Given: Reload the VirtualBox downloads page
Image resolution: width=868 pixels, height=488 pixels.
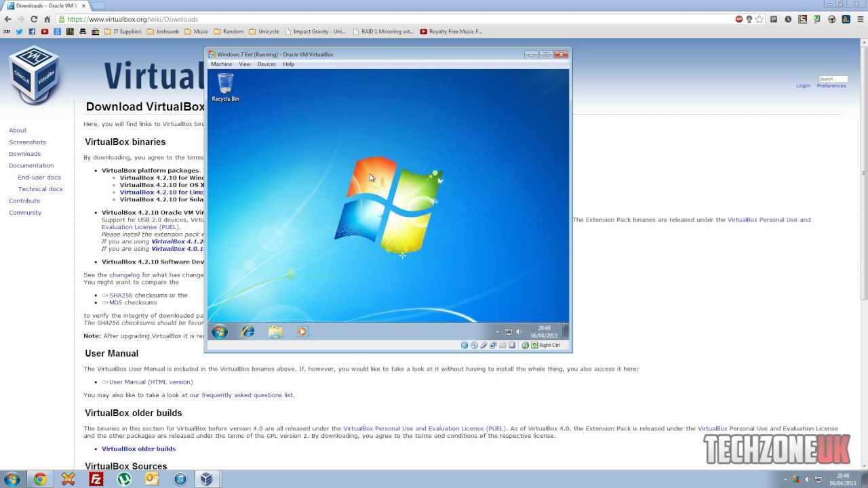Looking at the screenshot, I should (35, 19).
